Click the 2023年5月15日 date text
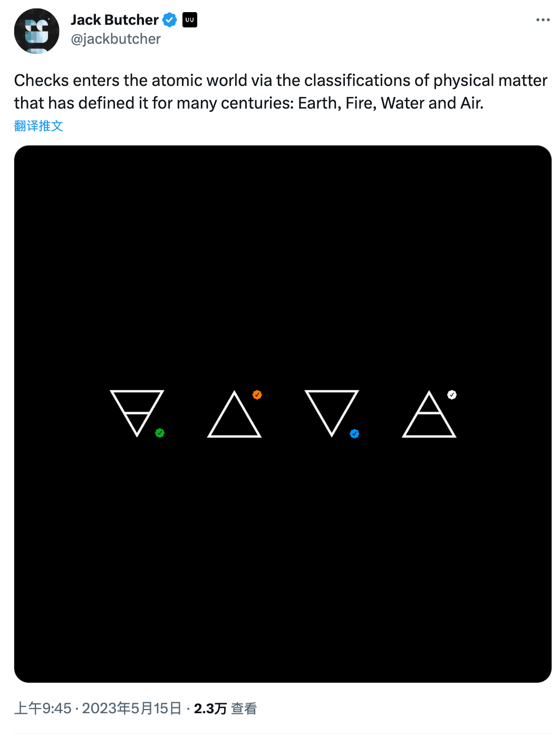The width and height of the screenshot is (560, 738). click(x=132, y=708)
